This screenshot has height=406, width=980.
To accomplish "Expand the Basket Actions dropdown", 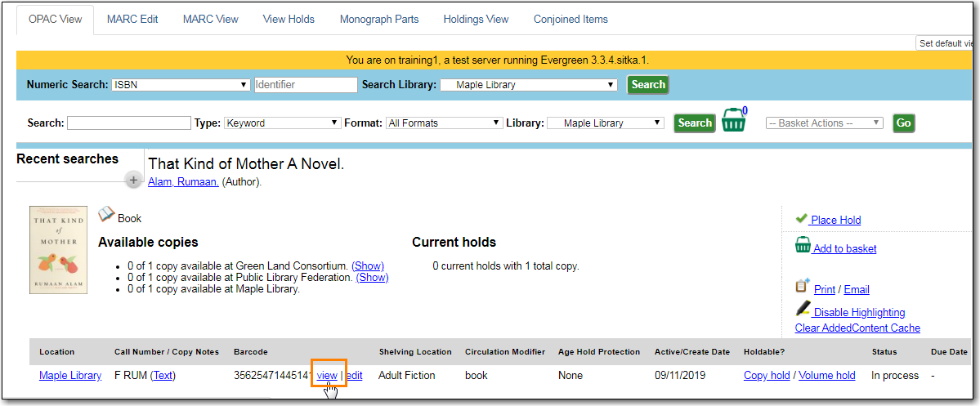I will click(x=824, y=123).
